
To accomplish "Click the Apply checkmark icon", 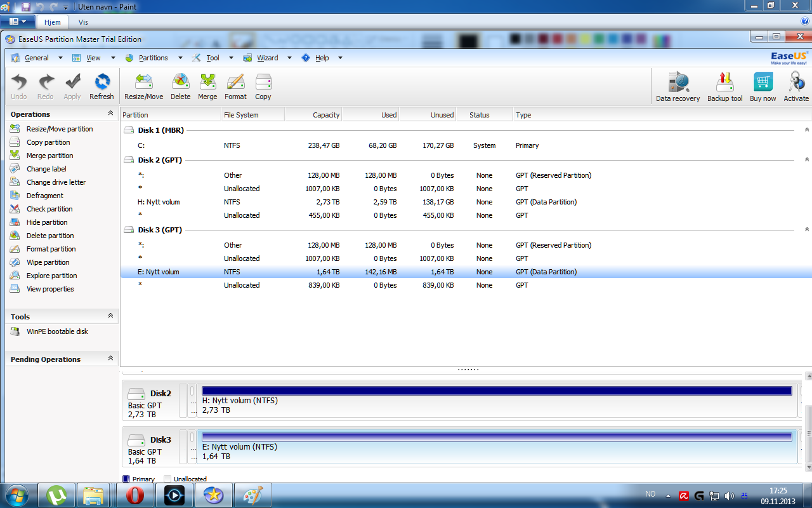I will click(x=72, y=86).
